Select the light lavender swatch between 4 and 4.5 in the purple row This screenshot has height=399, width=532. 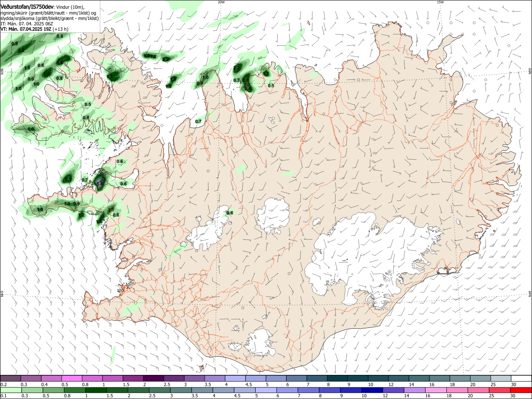pos(234,378)
